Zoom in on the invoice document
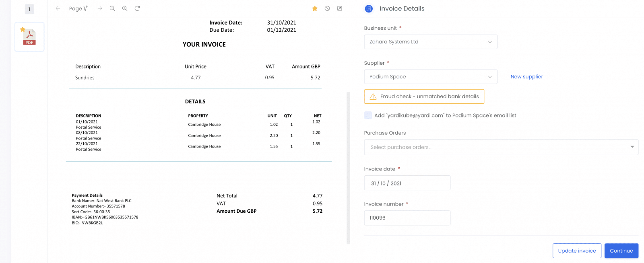This screenshot has width=644, height=263. pyautogui.click(x=125, y=8)
